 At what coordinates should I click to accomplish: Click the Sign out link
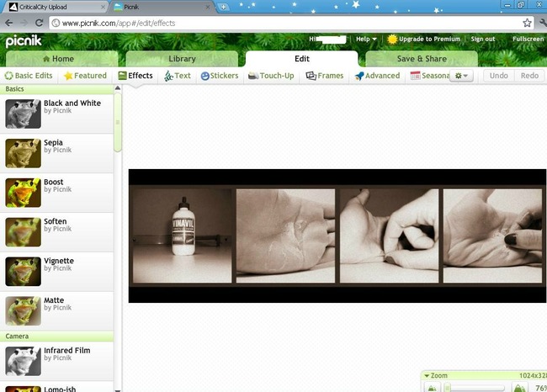(x=483, y=39)
